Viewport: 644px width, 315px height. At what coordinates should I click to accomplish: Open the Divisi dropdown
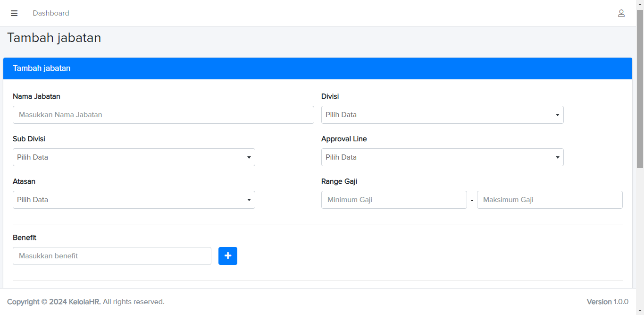[442, 115]
